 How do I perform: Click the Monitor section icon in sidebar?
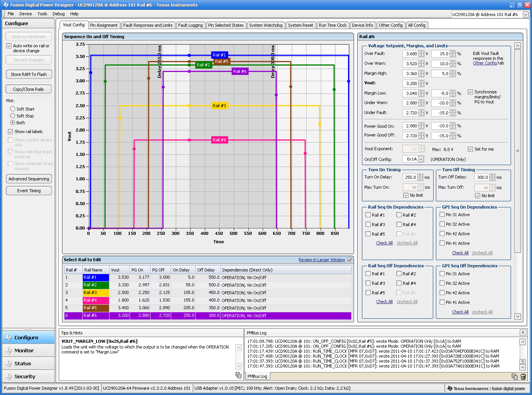tap(8, 351)
